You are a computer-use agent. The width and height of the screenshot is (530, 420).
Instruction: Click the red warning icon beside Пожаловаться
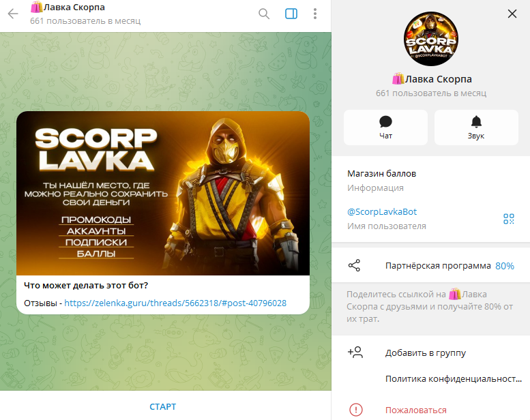click(356, 410)
